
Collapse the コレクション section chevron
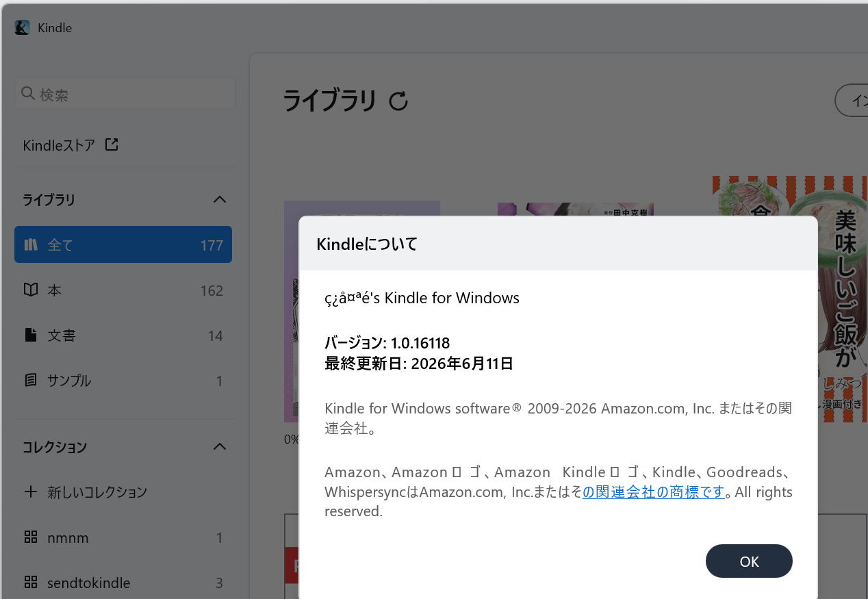click(x=220, y=446)
